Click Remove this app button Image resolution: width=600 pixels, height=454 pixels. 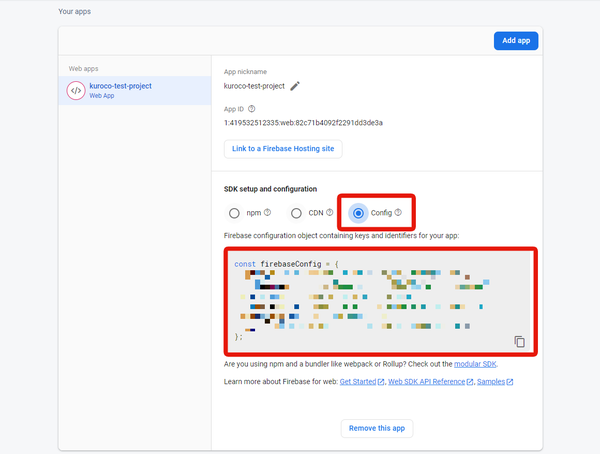pyautogui.click(x=377, y=428)
